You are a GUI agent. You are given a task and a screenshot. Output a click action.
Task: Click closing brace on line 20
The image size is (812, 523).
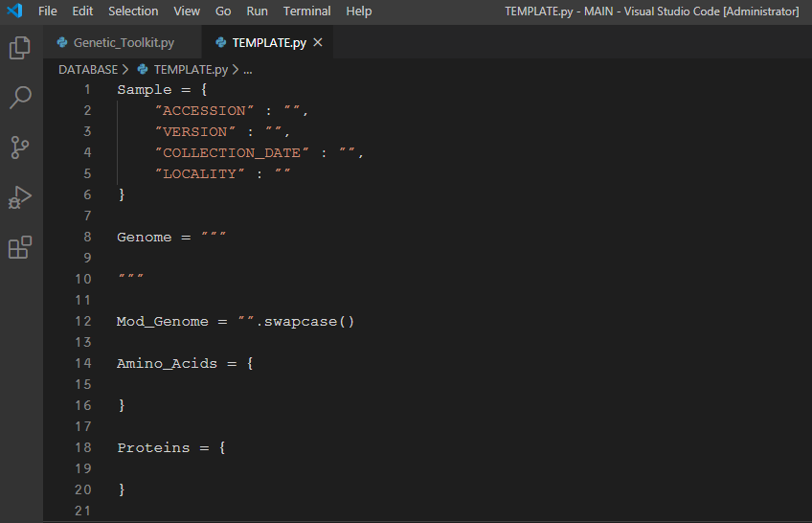pyautogui.click(x=122, y=489)
